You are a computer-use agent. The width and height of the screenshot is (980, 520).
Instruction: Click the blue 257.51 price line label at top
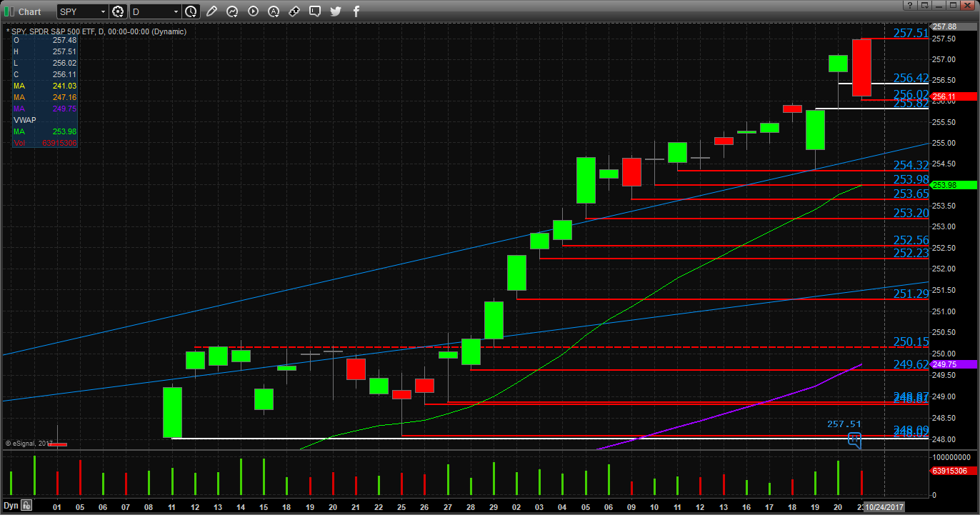point(911,33)
